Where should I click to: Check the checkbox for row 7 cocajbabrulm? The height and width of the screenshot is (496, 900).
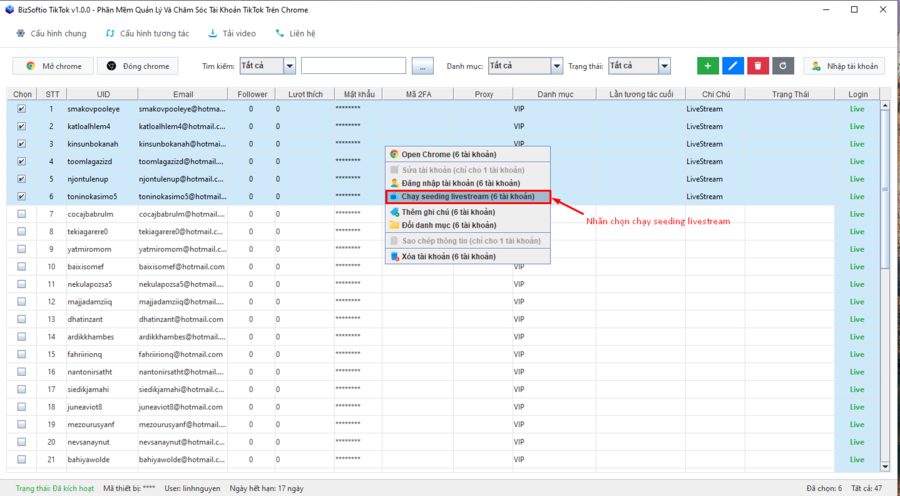tap(22, 214)
